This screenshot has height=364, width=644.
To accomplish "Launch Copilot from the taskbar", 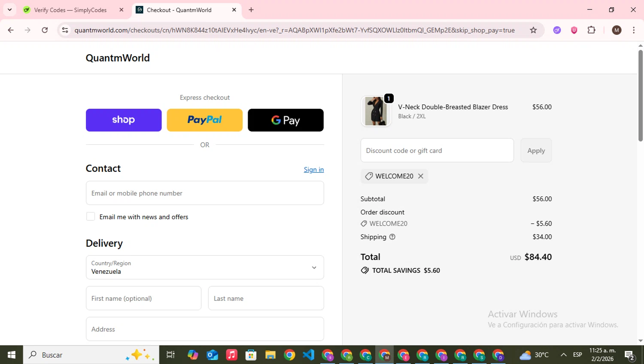I will pyautogui.click(x=193, y=355).
